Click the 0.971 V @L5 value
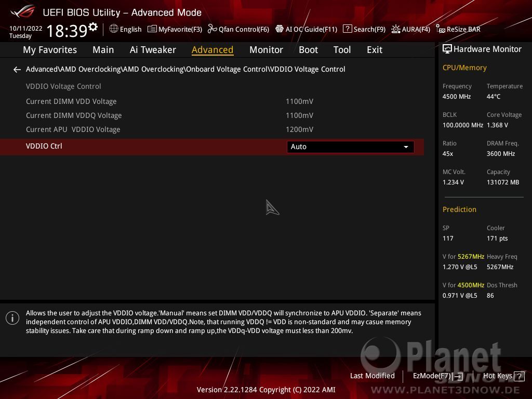 pyautogui.click(x=460, y=296)
